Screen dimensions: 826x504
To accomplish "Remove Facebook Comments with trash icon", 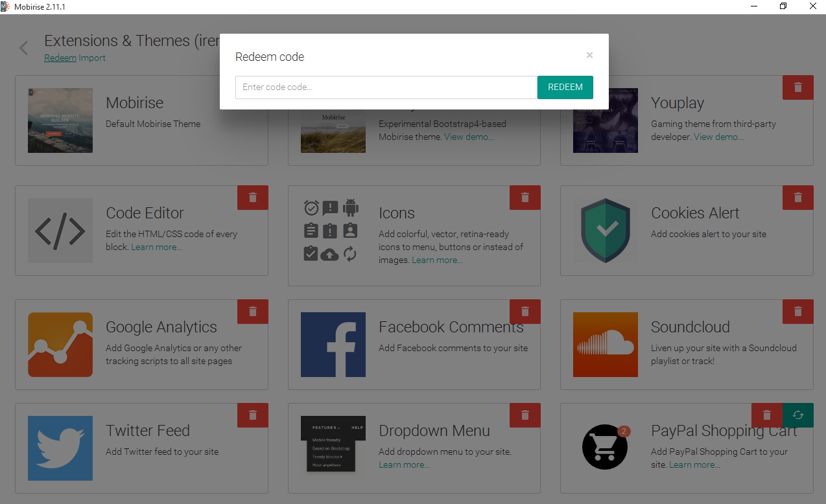I will (525, 312).
